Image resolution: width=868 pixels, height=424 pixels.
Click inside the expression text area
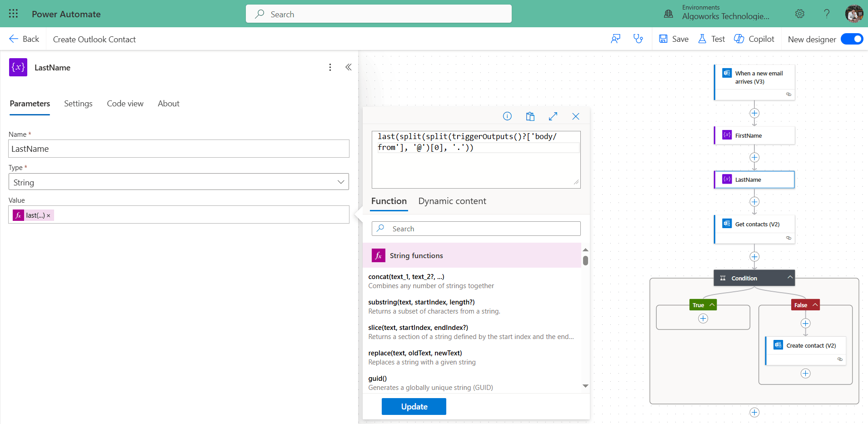(476, 160)
